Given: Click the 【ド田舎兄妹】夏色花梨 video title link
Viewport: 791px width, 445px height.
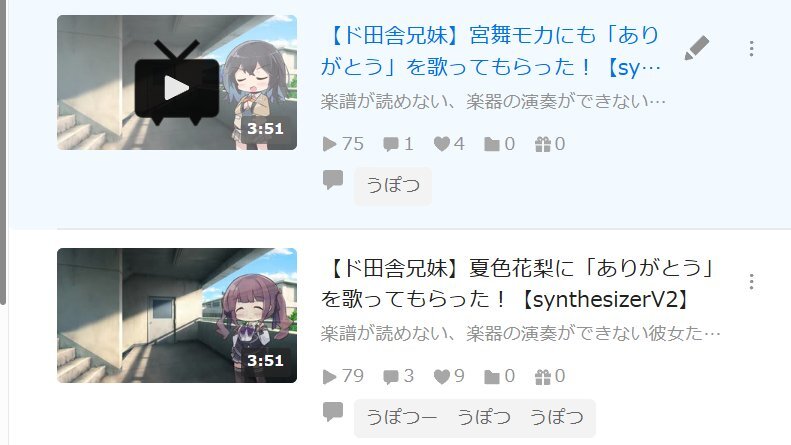Looking at the screenshot, I should coord(518,283).
